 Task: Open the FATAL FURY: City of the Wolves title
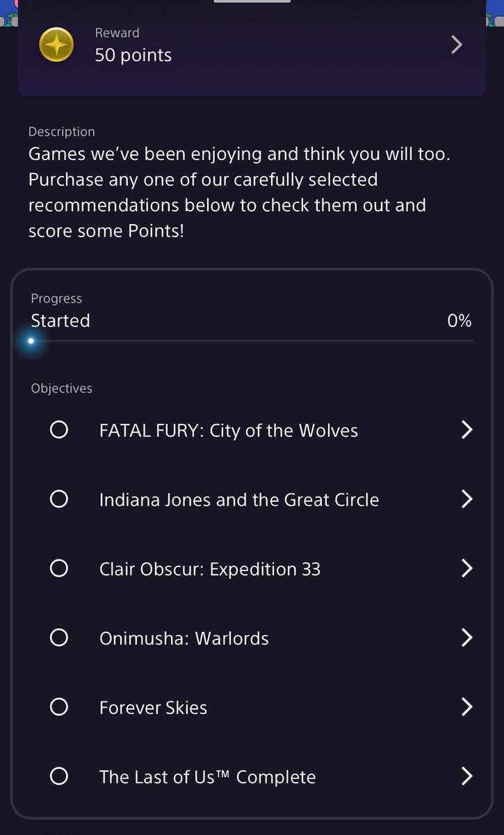click(x=229, y=431)
